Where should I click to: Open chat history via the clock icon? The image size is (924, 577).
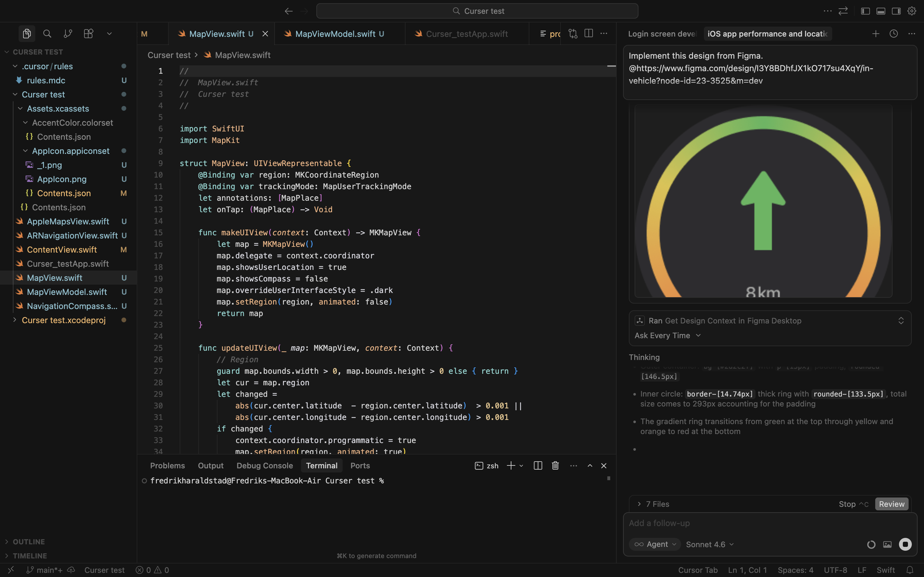tap(893, 34)
